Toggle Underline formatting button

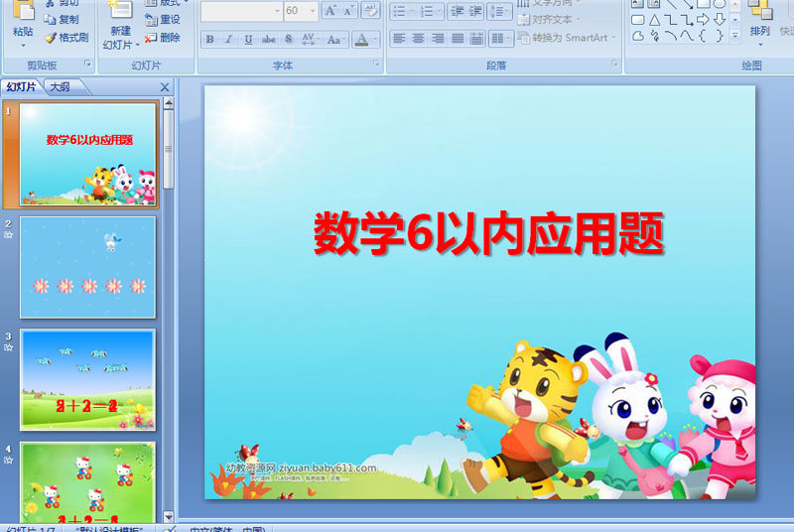coord(248,40)
